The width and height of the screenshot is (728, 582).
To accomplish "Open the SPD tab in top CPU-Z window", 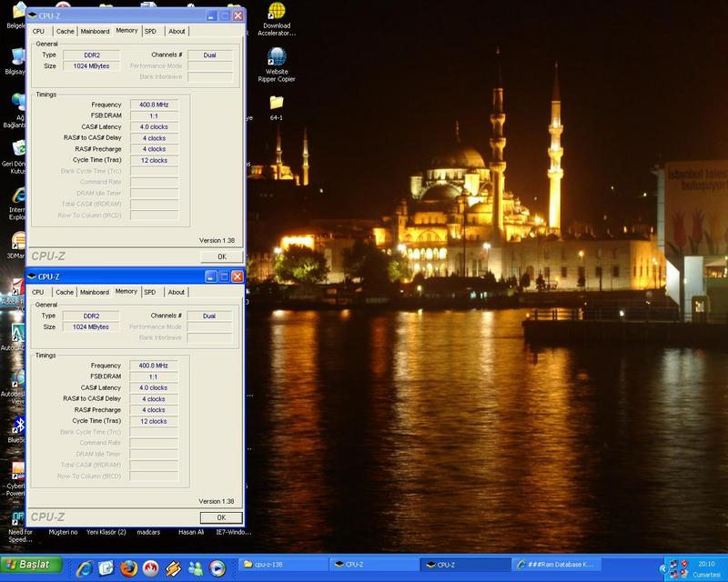I will (149, 31).
